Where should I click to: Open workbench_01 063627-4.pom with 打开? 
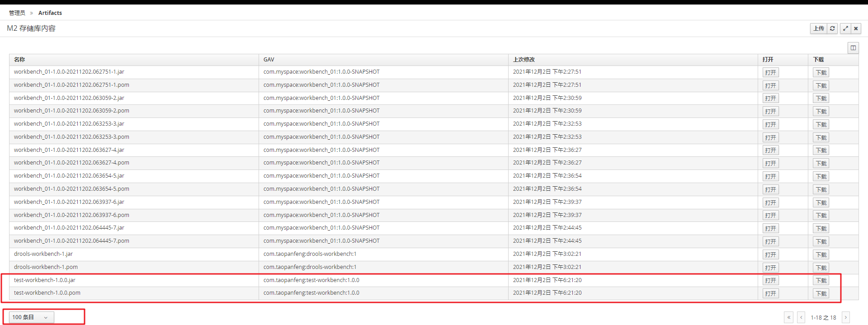(771, 164)
